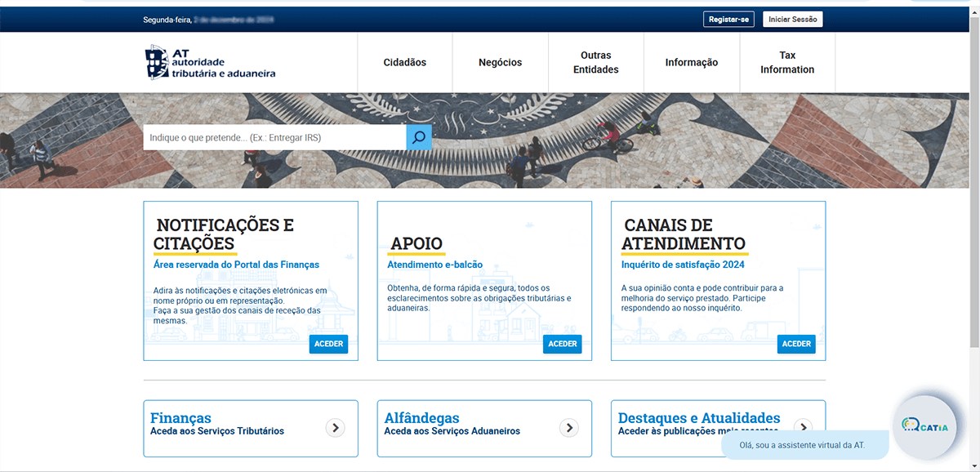Open 'Inquérito de satisfação 2024' link
Screen dimensions: 980x472
click(x=683, y=265)
